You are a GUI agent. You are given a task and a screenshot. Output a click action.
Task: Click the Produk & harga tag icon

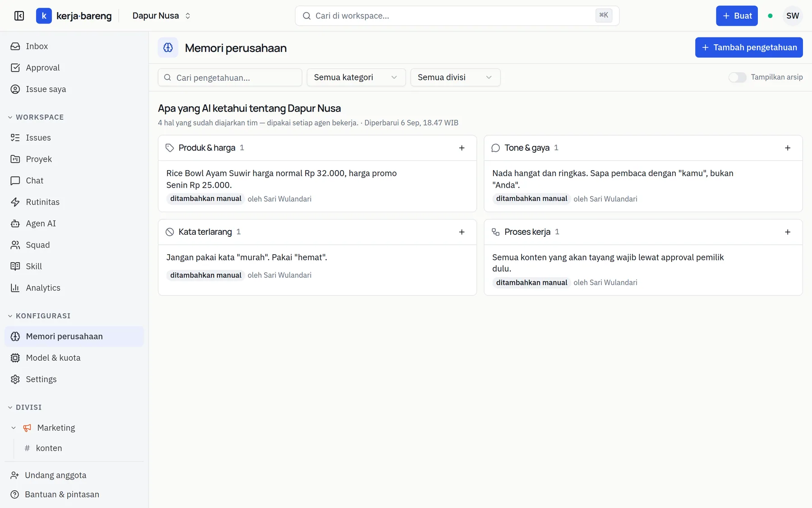170,148
